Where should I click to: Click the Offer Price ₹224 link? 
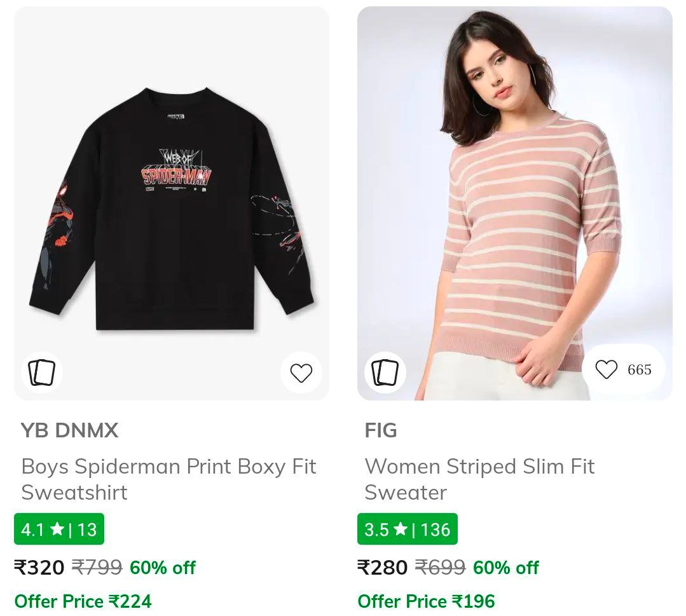pyautogui.click(x=83, y=601)
